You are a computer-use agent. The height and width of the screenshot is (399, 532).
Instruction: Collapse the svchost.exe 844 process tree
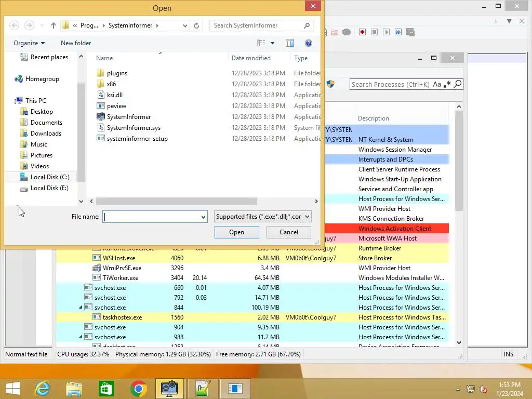(81, 308)
